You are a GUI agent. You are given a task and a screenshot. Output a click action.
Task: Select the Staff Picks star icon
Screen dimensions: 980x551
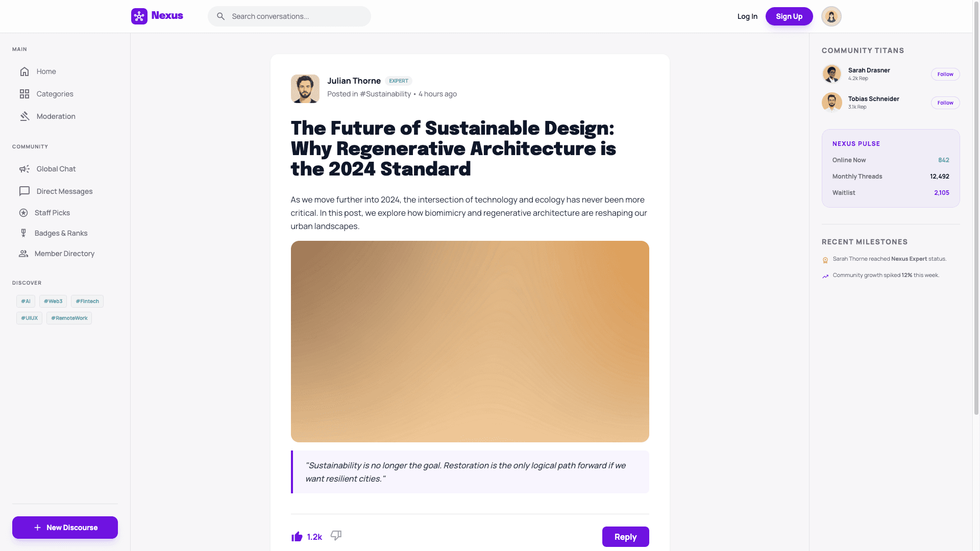click(24, 213)
